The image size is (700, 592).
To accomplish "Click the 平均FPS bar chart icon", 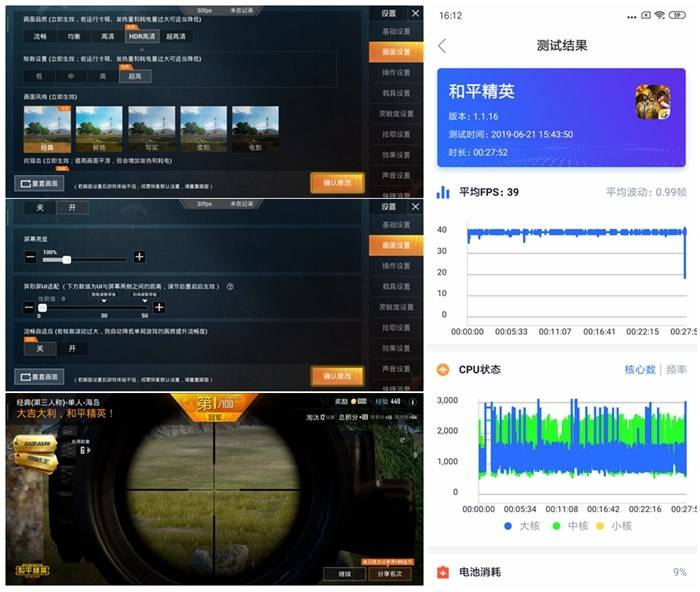I will tap(443, 192).
